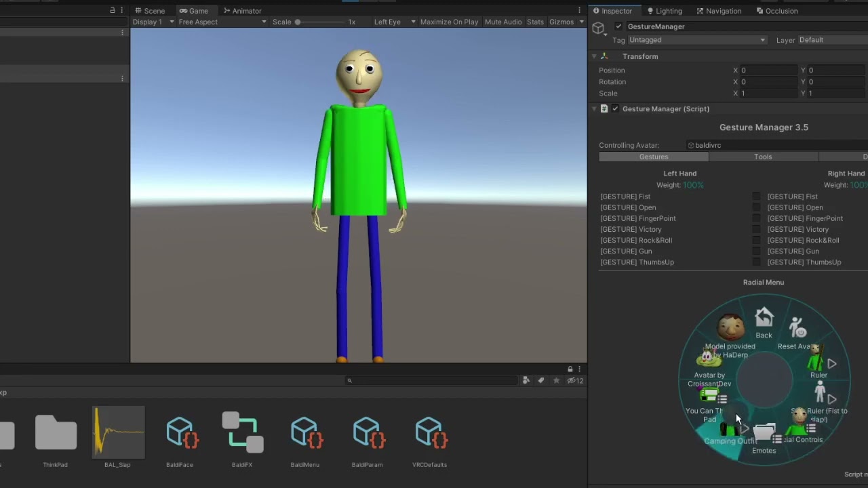Click the GameObject cube icon in Inspector

(598, 28)
